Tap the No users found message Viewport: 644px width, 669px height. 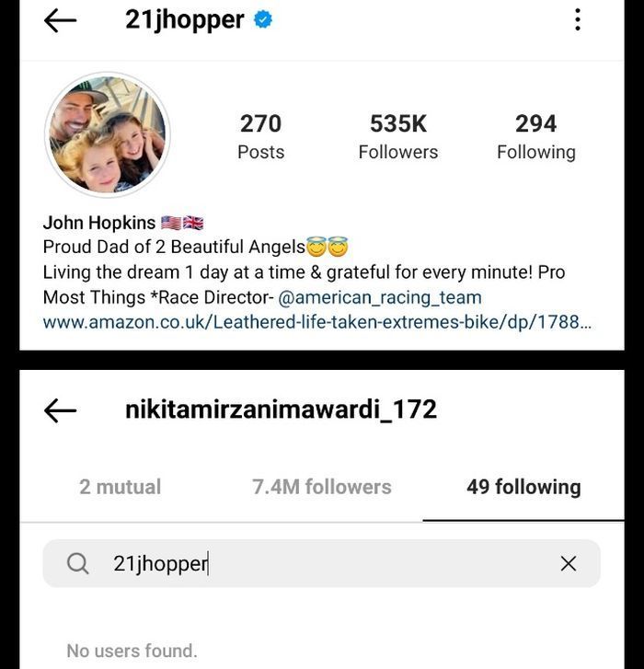[x=132, y=652]
